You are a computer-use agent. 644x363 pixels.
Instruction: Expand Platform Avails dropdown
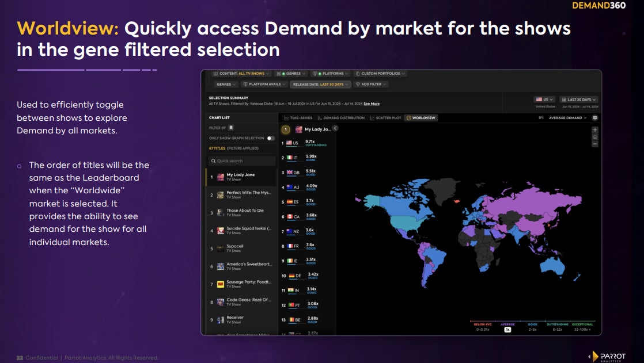point(264,84)
